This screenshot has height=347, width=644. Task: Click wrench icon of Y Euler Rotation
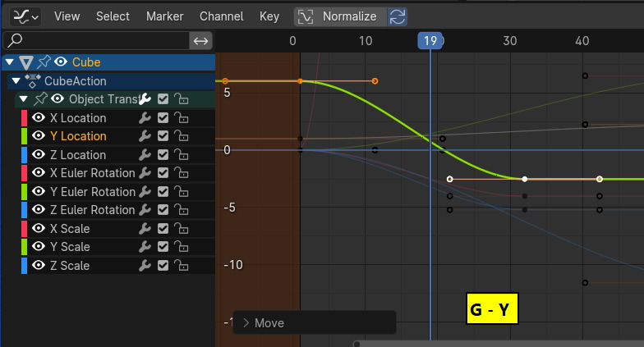coord(145,192)
